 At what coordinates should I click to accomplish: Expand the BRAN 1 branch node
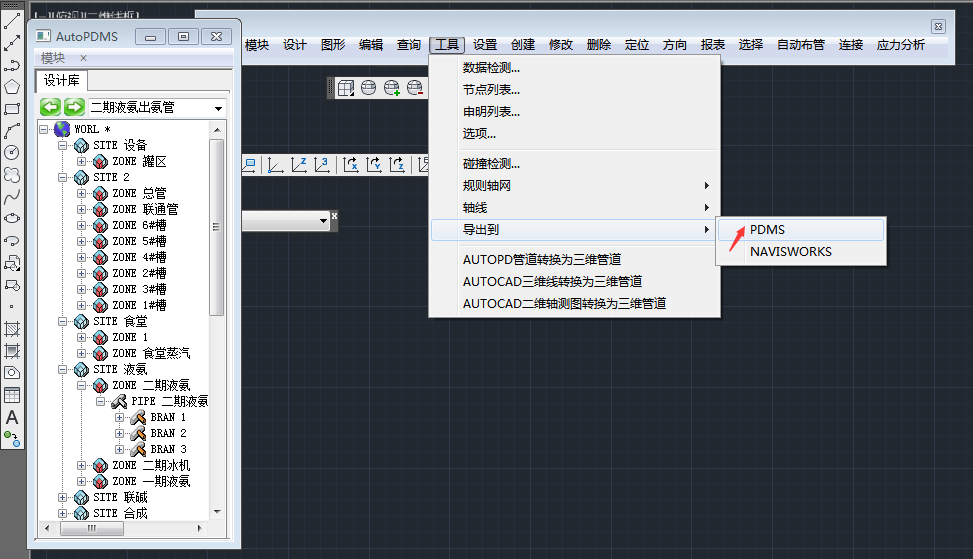pos(120,418)
